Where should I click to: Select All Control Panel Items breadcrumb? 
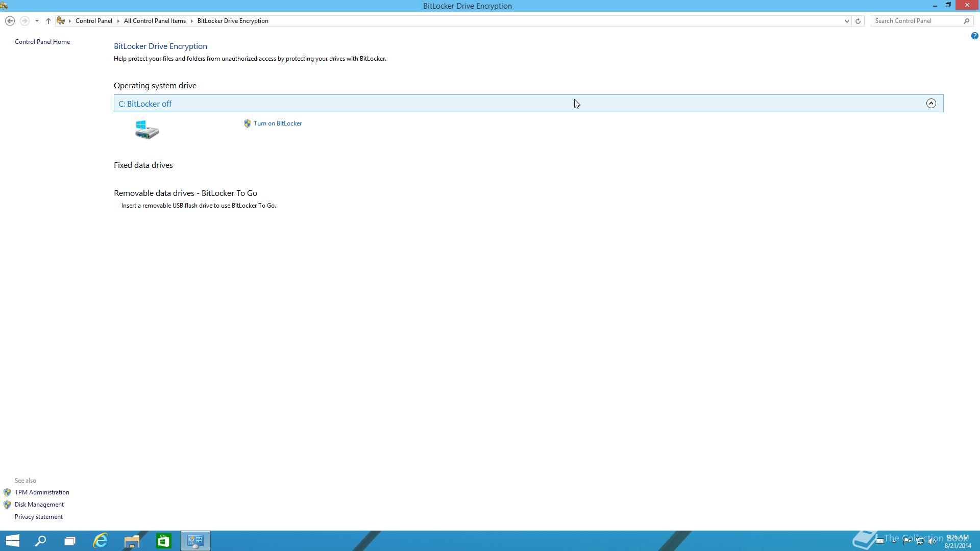click(x=155, y=21)
